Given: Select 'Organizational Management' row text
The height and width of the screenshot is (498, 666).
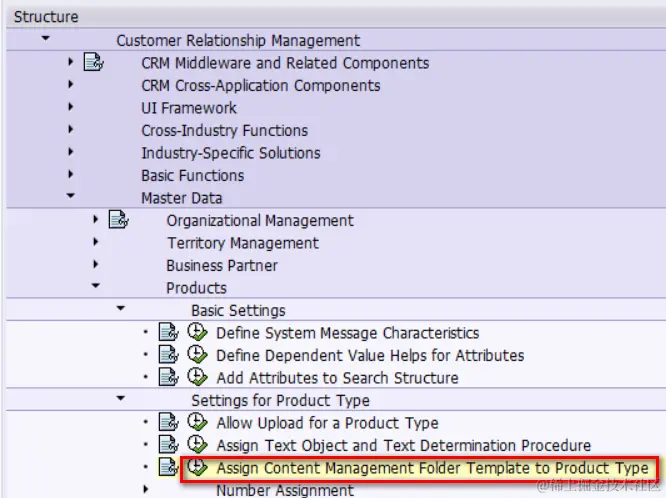Looking at the screenshot, I should click(x=260, y=221).
